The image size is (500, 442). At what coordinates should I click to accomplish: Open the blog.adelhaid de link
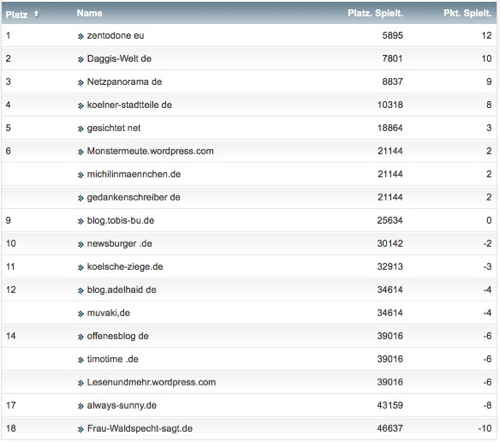click(x=122, y=290)
